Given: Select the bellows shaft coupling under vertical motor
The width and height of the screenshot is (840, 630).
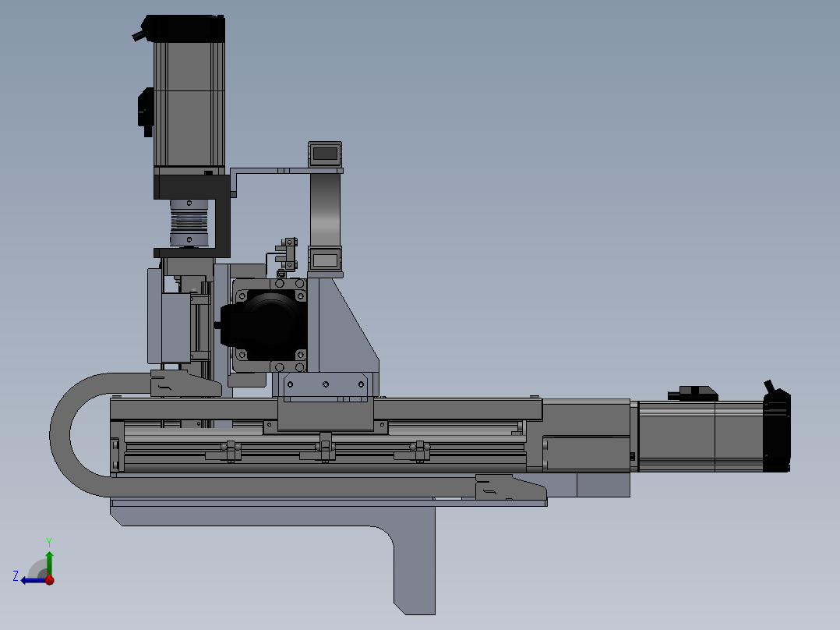Looking at the screenshot, I should pos(189,223).
